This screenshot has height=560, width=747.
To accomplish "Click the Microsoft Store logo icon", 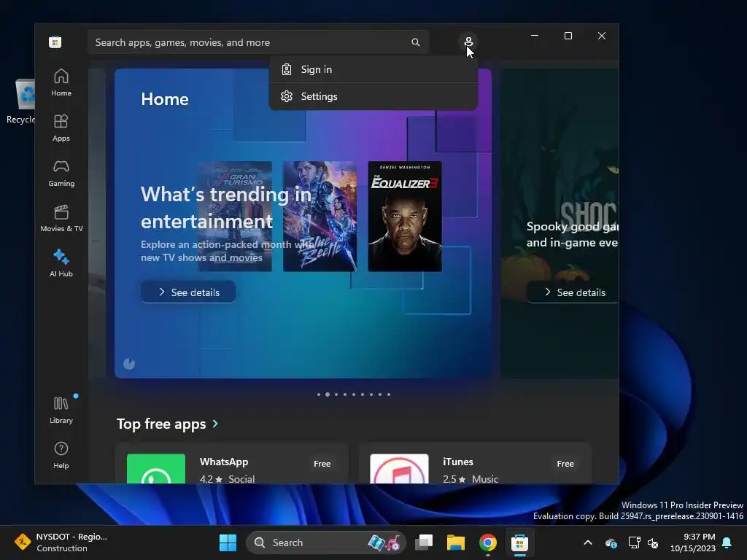I will 55,42.
